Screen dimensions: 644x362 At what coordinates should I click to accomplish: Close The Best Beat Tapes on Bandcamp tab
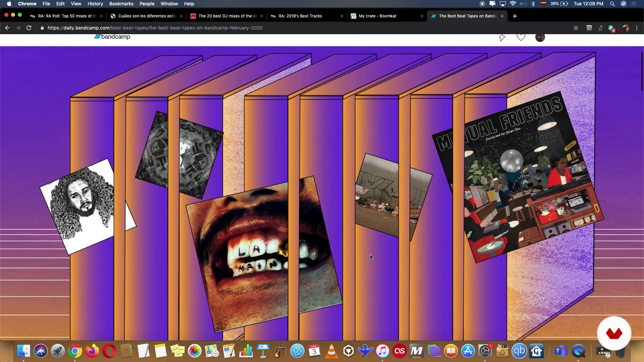[x=502, y=16]
